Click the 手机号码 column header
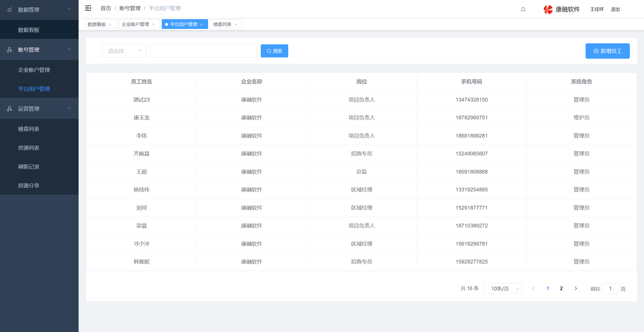The height and width of the screenshot is (332, 644). (471, 82)
